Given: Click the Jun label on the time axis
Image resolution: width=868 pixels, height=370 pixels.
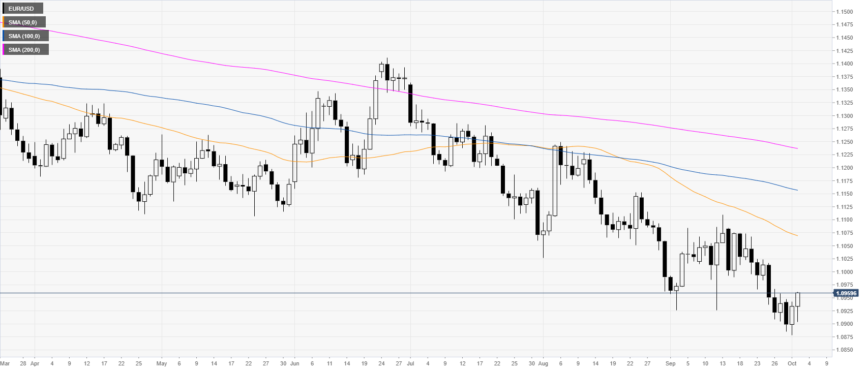Looking at the screenshot, I should [x=295, y=363].
